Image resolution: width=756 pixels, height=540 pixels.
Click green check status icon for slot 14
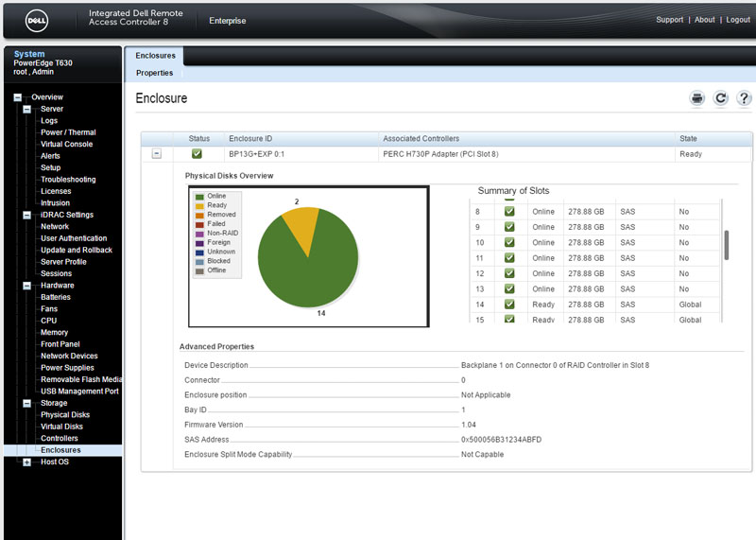(x=510, y=305)
